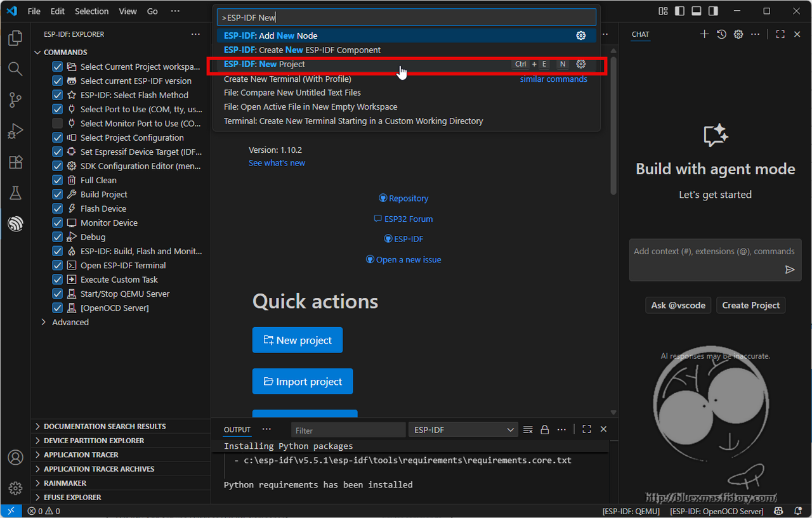The width and height of the screenshot is (812, 518).
Task: Open the Extensions view icon
Action: [15, 162]
